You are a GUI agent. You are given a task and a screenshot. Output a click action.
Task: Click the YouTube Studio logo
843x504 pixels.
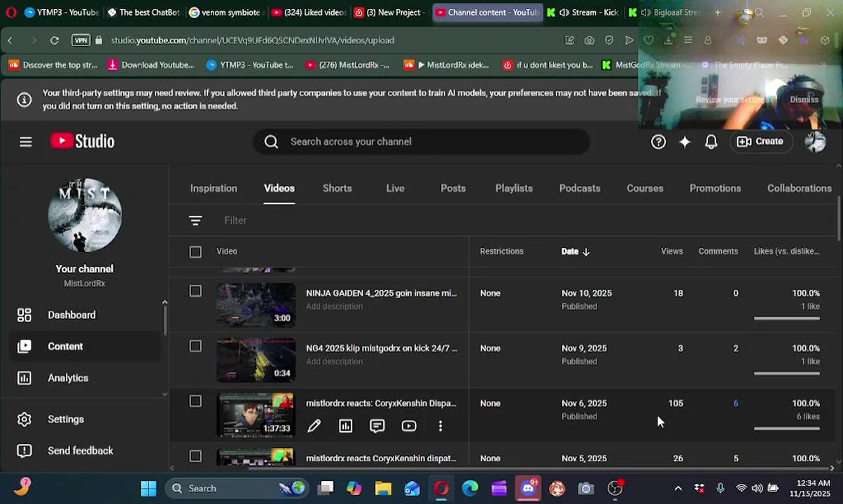[83, 141]
